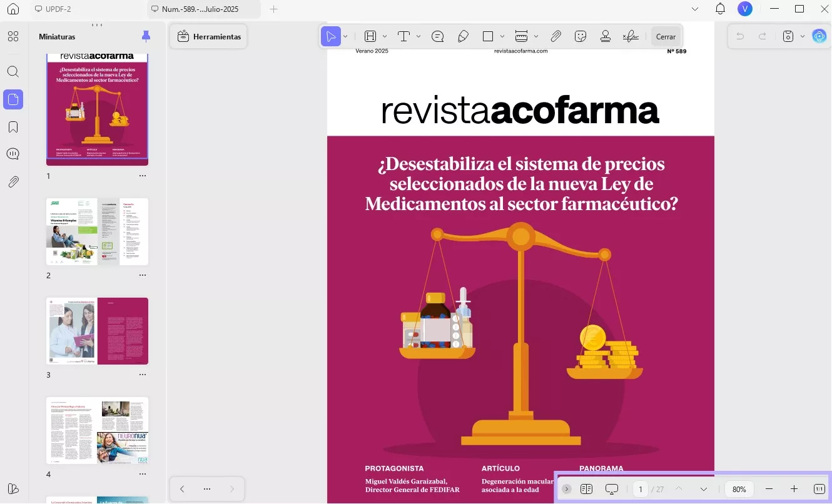This screenshot has height=504, width=832.
Task: Open the bookmarks panel
Action: point(13,127)
